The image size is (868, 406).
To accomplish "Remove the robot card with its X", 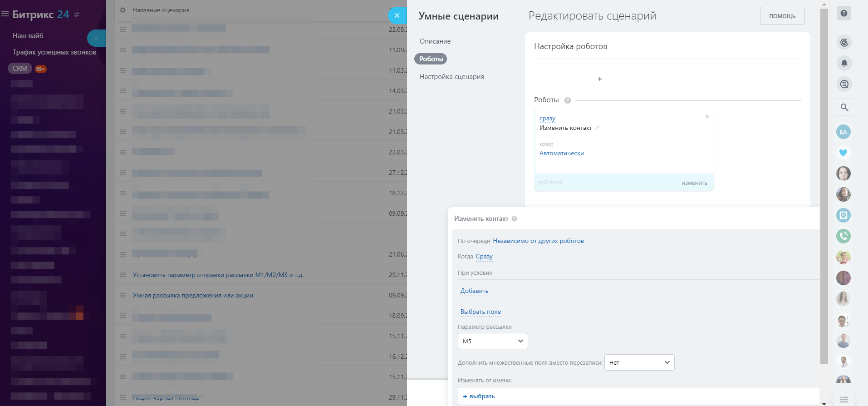I will tap(707, 117).
